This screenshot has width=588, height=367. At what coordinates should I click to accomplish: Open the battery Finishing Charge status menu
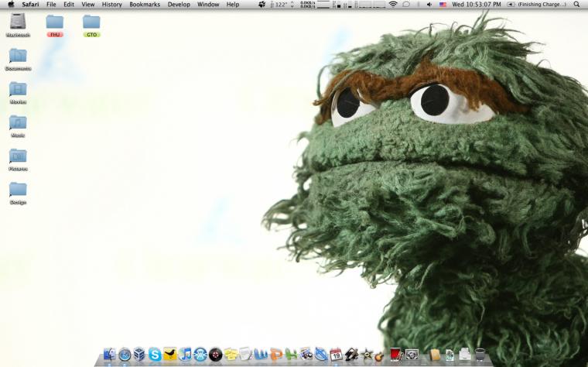click(537, 5)
